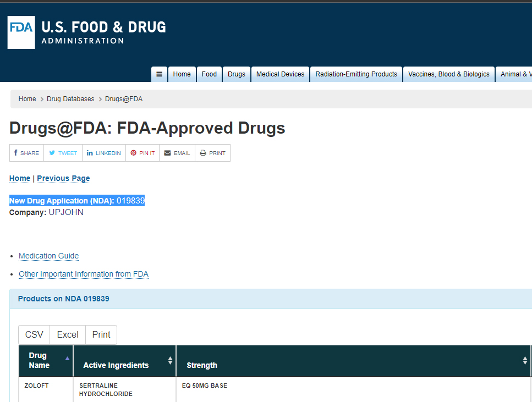Email this page
532x402 pixels.
coord(177,153)
